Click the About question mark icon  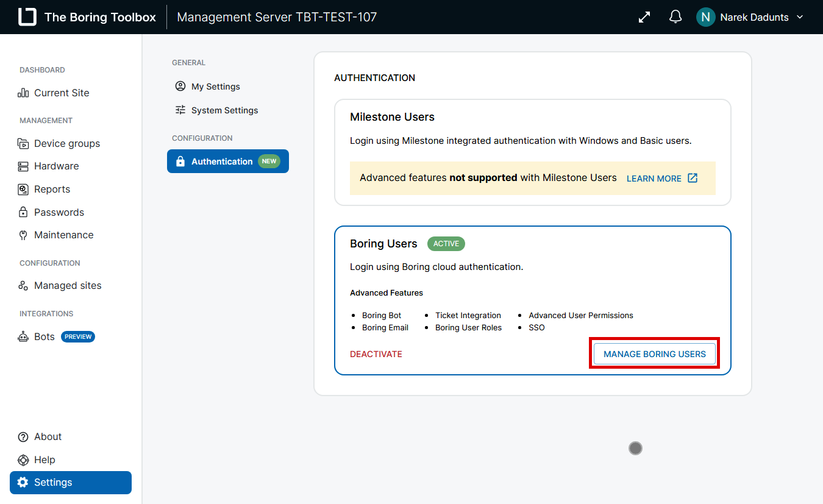pyautogui.click(x=23, y=436)
